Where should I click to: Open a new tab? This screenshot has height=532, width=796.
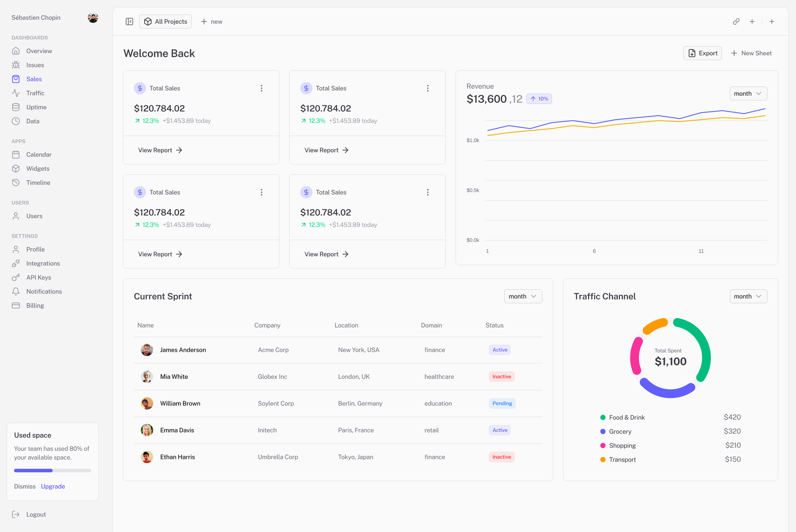(x=212, y=22)
